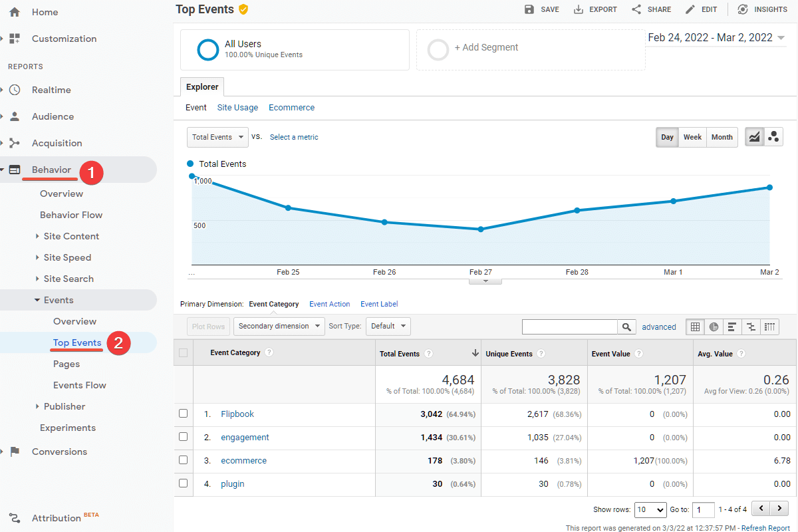798x532 pixels.
Task: Open the Total Events metric dropdown
Action: click(x=217, y=136)
